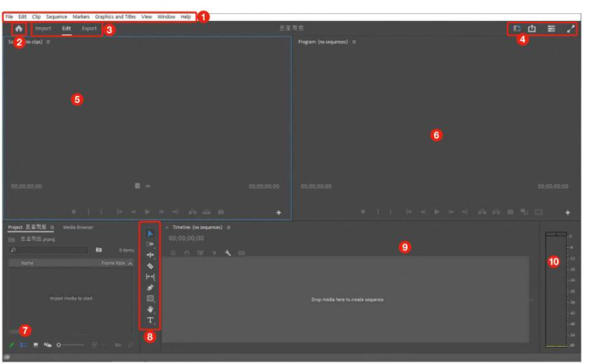Step forward one frame in Program monitor

click(x=451, y=212)
